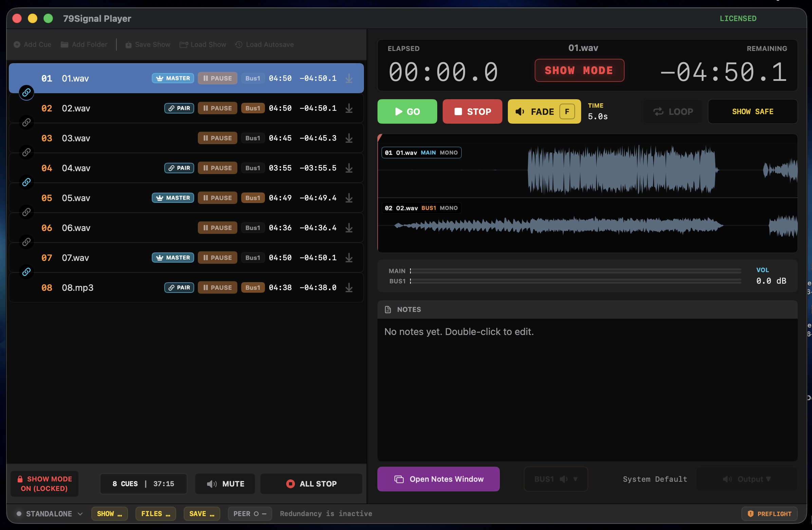Toggle SHOW SAFE mode

coord(753,111)
